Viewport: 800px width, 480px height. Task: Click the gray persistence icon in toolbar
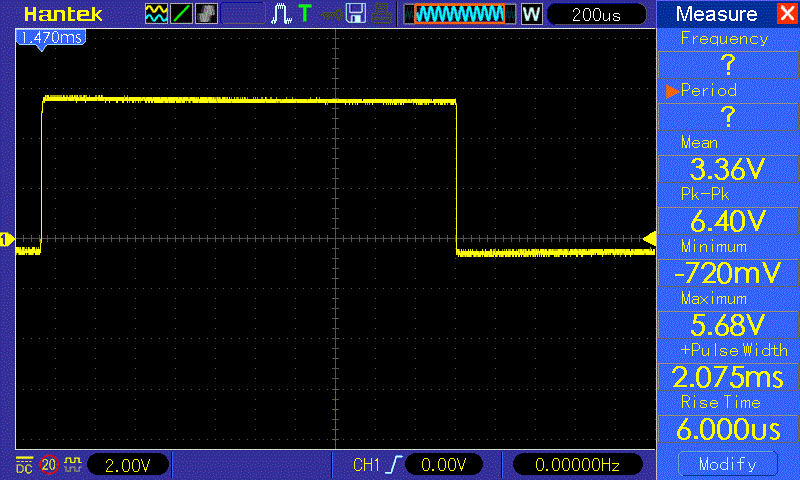click(206, 14)
